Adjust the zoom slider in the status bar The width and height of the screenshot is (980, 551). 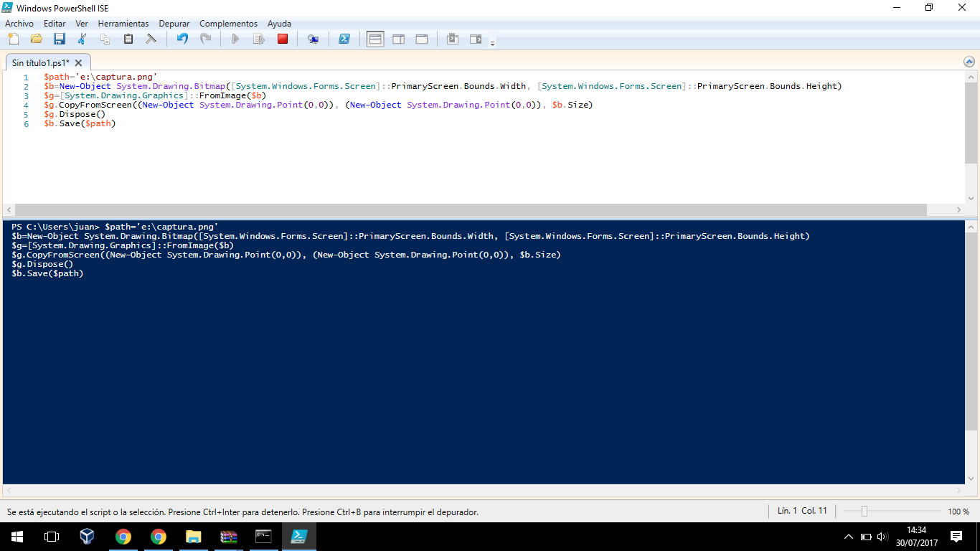(x=864, y=512)
